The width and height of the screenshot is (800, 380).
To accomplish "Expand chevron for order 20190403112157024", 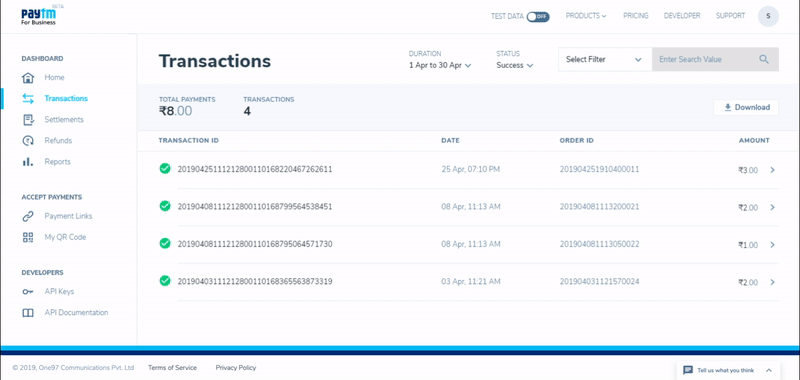I will 772,282.
